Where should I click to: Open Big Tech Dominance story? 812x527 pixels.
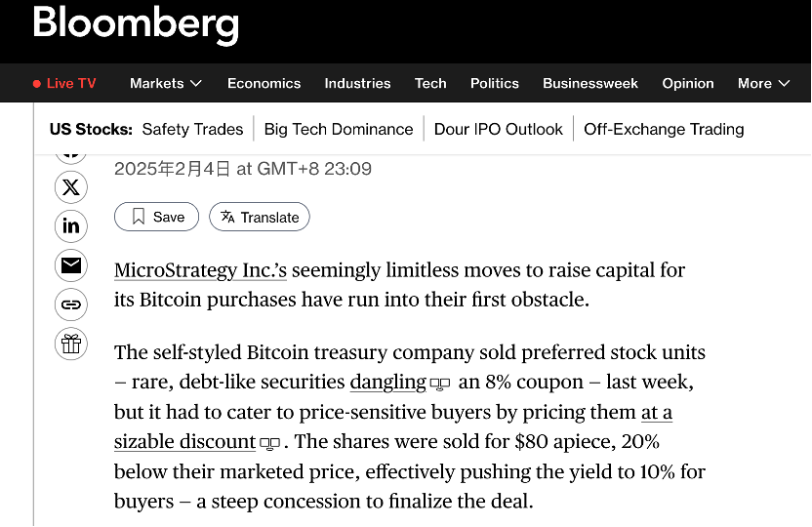(339, 129)
